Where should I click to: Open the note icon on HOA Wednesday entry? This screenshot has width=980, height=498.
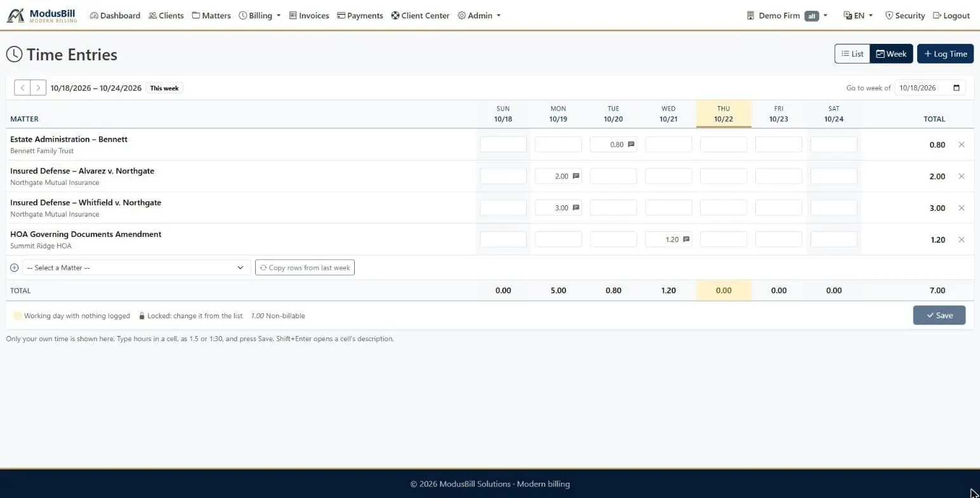pos(686,239)
